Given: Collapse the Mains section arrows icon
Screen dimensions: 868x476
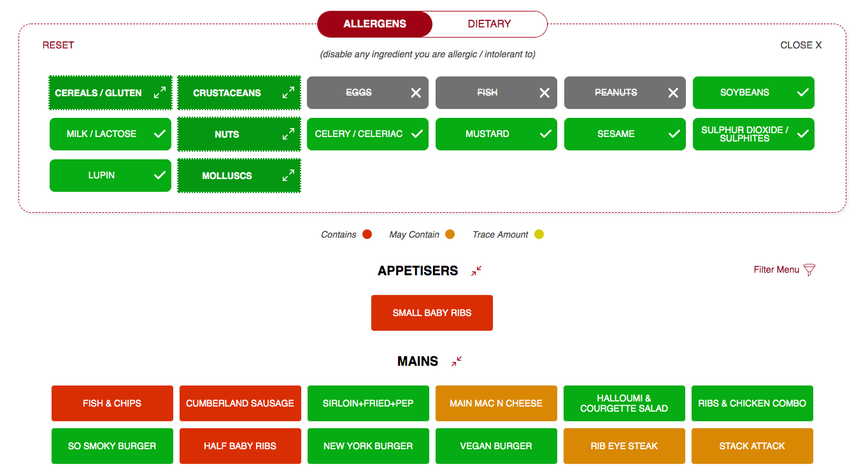Looking at the screenshot, I should (457, 361).
